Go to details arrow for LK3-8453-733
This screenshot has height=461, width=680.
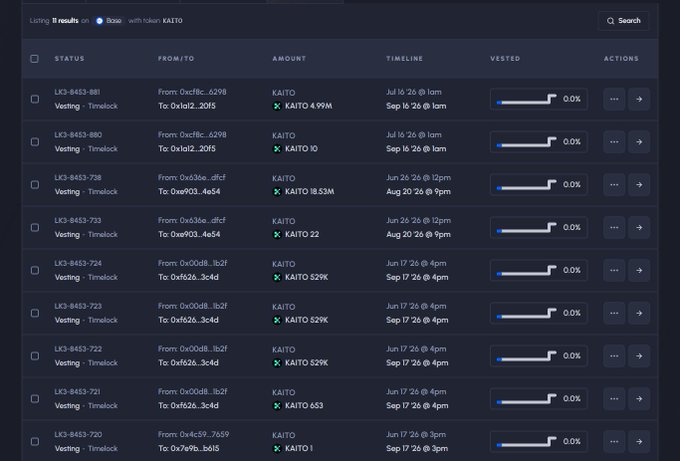coord(639,227)
